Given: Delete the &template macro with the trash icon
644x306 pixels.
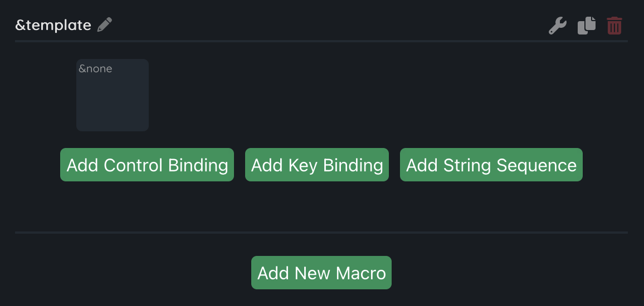Looking at the screenshot, I should (x=614, y=26).
